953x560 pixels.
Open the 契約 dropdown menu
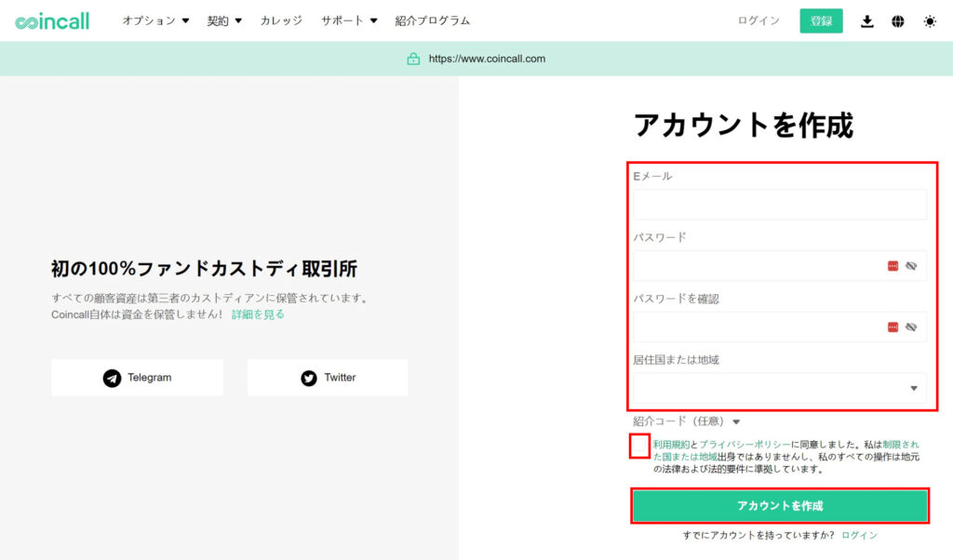(224, 20)
